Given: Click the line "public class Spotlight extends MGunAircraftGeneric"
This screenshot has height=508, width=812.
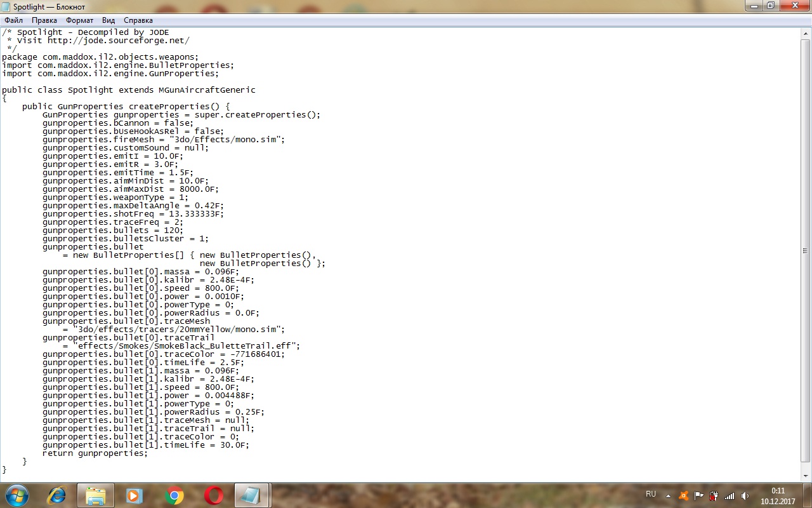Looking at the screenshot, I should (x=129, y=90).
